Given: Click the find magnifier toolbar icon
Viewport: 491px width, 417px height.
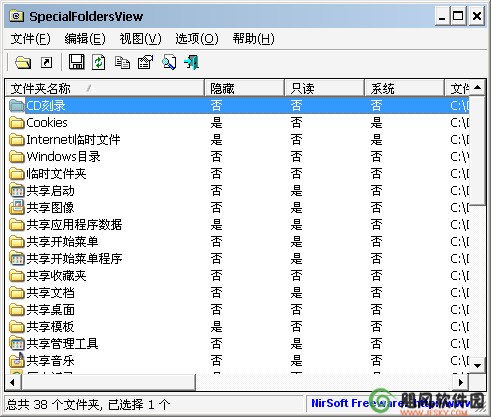Looking at the screenshot, I should click(x=169, y=62).
